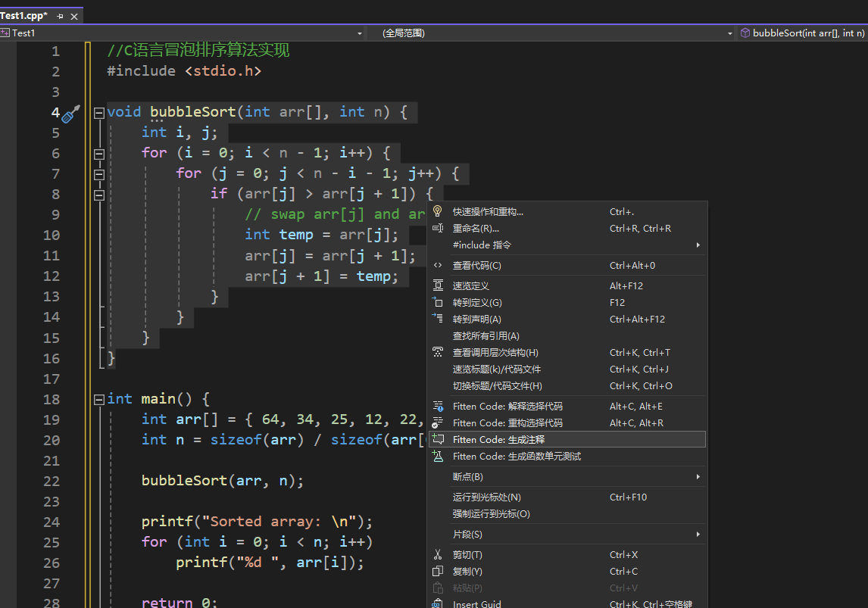Click the lightbulb quick actions and refactoring item
Screen dimensions: 868x608
point(488,212)
